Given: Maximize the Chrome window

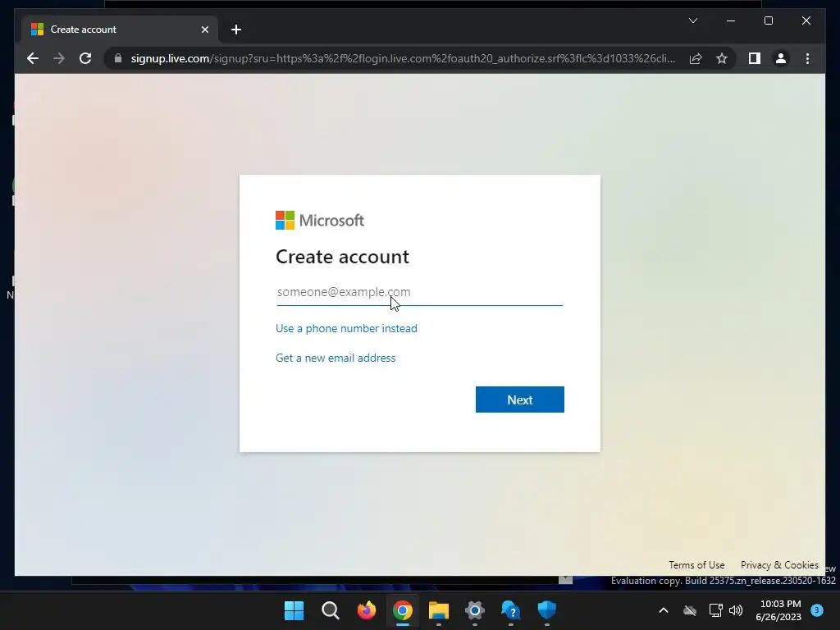Looking at the screenshot, I should [768, 21].
